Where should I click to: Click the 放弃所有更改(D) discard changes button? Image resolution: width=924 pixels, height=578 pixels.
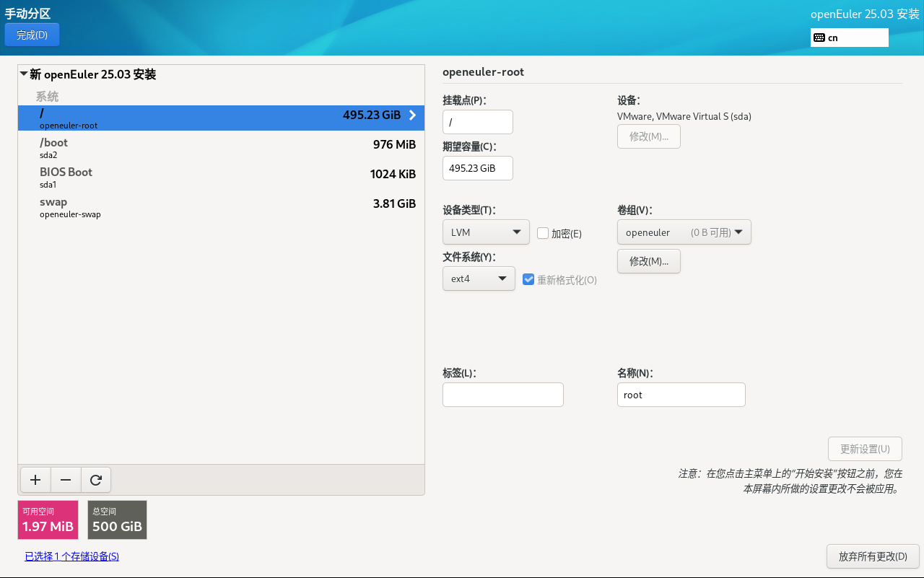(x=873, y=556)
